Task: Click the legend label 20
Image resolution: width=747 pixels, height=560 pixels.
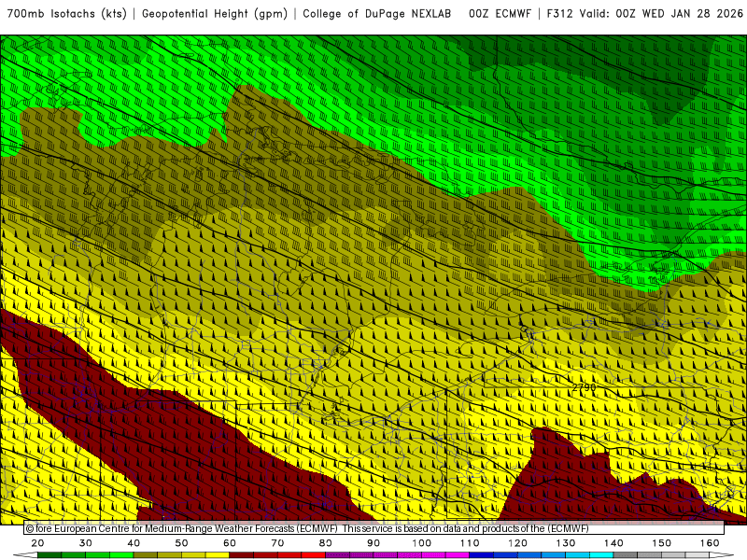Action: (37, 543)
